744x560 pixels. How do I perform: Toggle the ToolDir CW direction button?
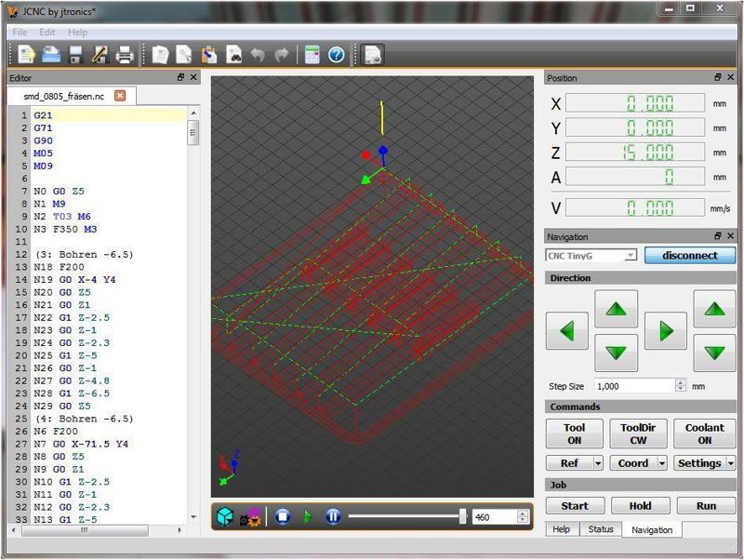click(x=639, y=434)
